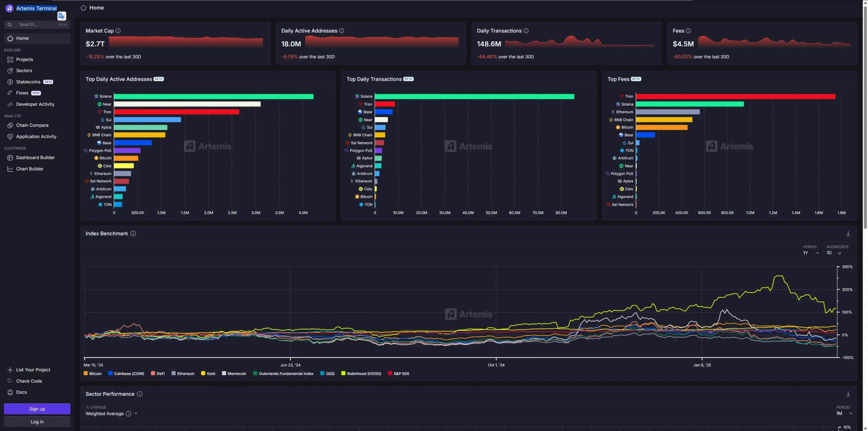
Task: Toggle Robinhood (HOOD) series in legend
Action: (361, 373)
